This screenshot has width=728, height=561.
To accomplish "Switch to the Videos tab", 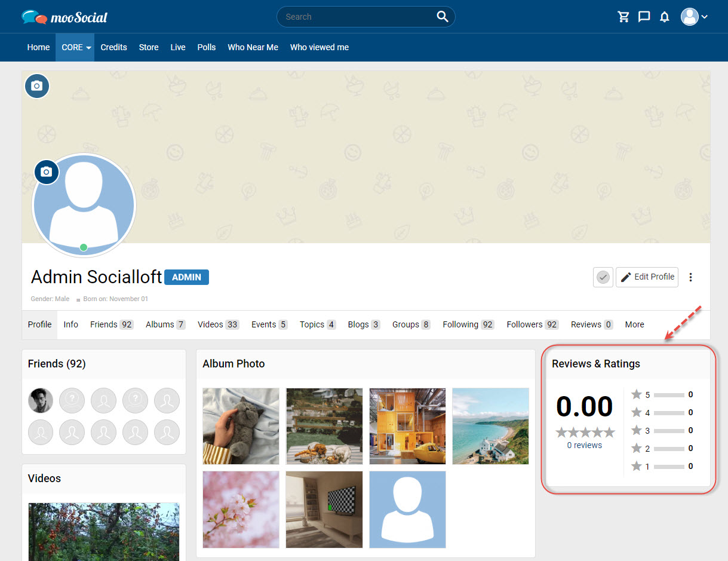I will click(x=218, y=325).
